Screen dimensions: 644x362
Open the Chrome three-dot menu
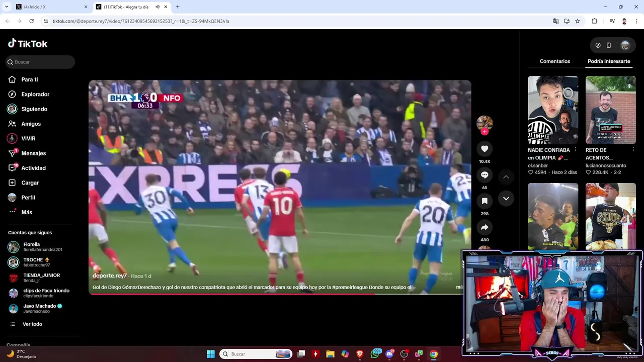636,21
